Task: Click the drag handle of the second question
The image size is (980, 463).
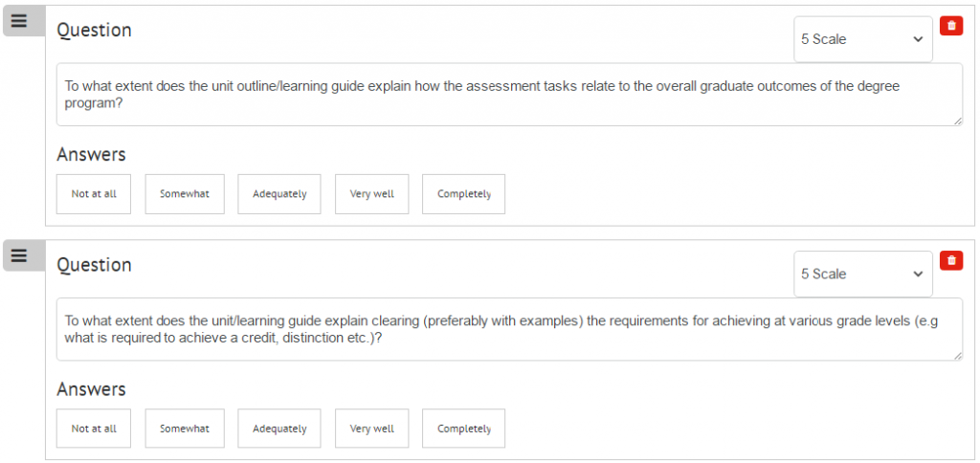Action: (19, 255)
